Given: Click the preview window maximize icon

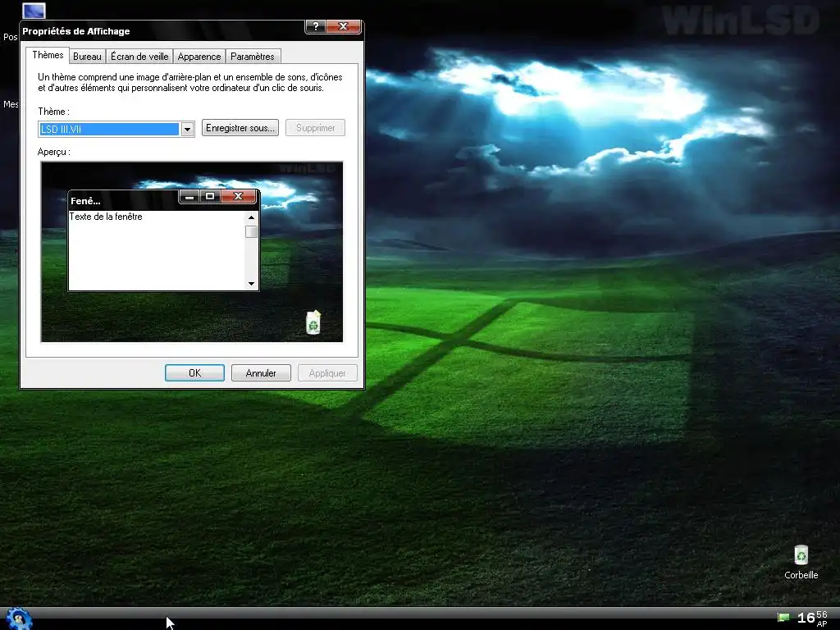Looking at the screenshot, I should coord(210,197).
